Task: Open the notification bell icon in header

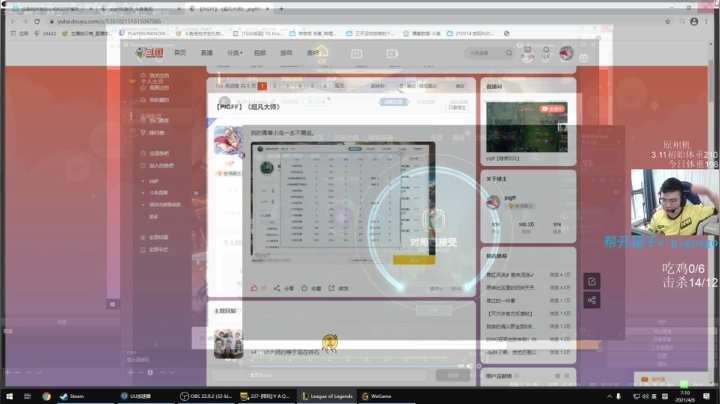Action: [546, 50]
